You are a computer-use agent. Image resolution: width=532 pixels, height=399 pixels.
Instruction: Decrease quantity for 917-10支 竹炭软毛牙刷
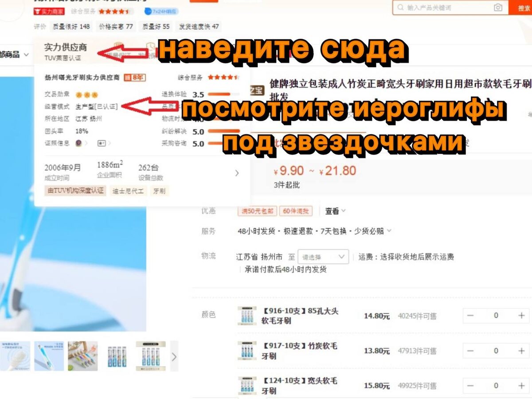pyautogui.click(x=471, y=351)
